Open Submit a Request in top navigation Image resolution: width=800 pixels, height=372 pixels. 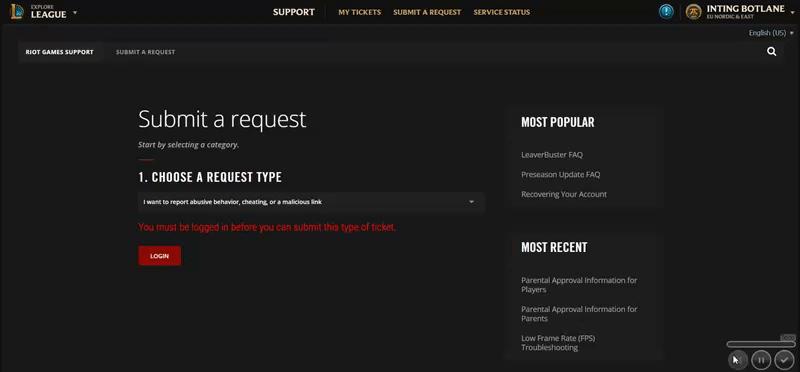[427, 12]
